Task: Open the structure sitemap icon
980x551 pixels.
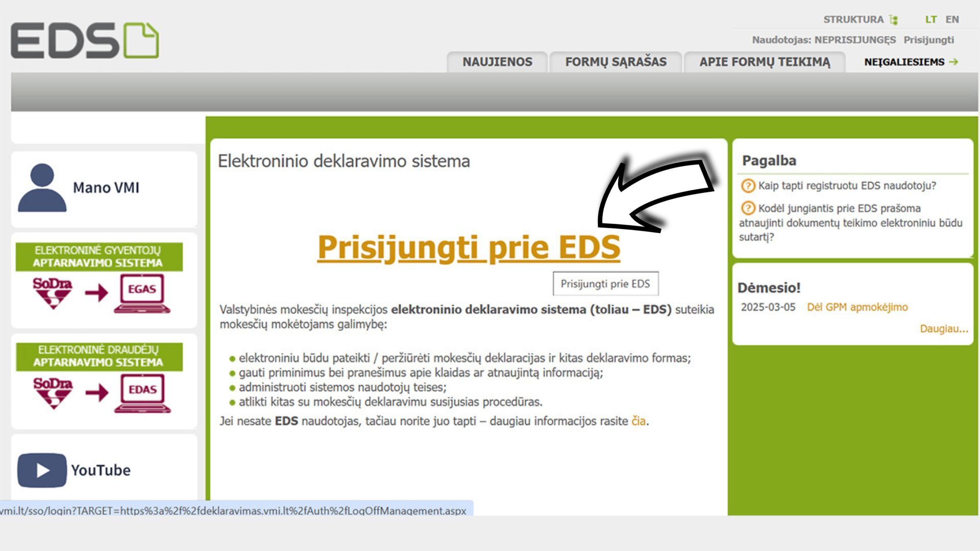Action: pos(893,20)
